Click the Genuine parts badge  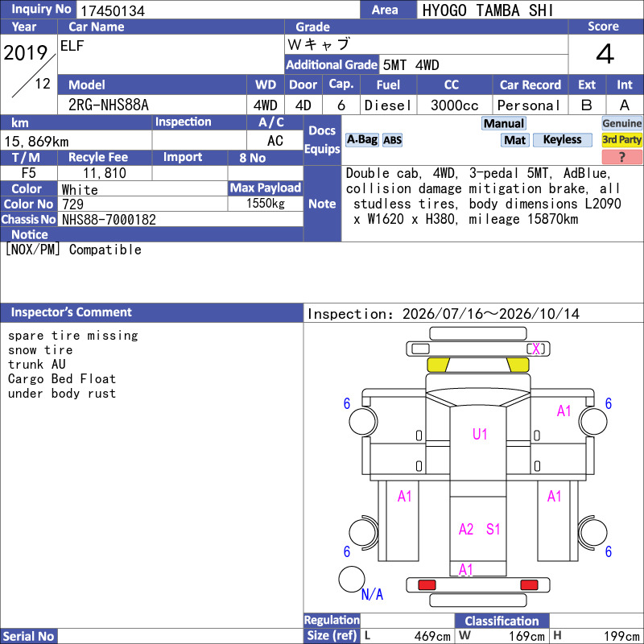coord(621,124)
